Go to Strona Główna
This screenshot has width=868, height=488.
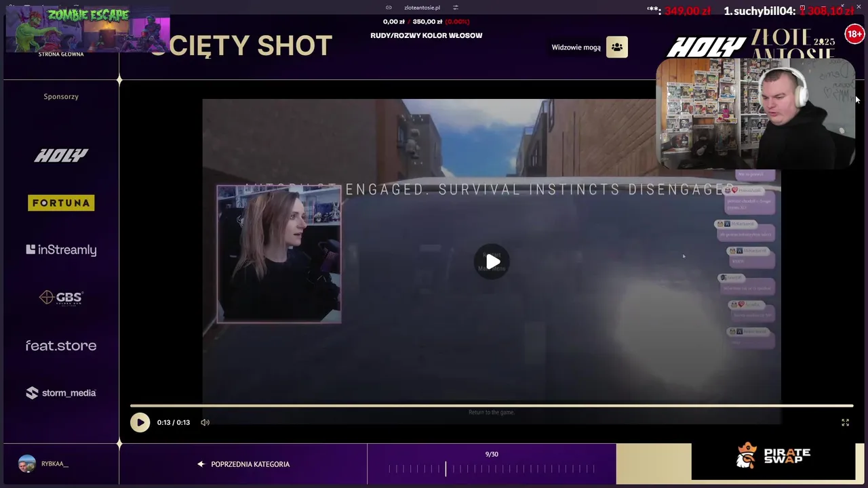(x=61, y=54)
